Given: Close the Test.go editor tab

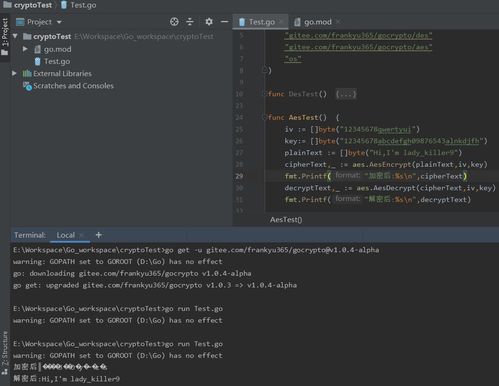Looking at the screenshot, I should coord(281,22).
